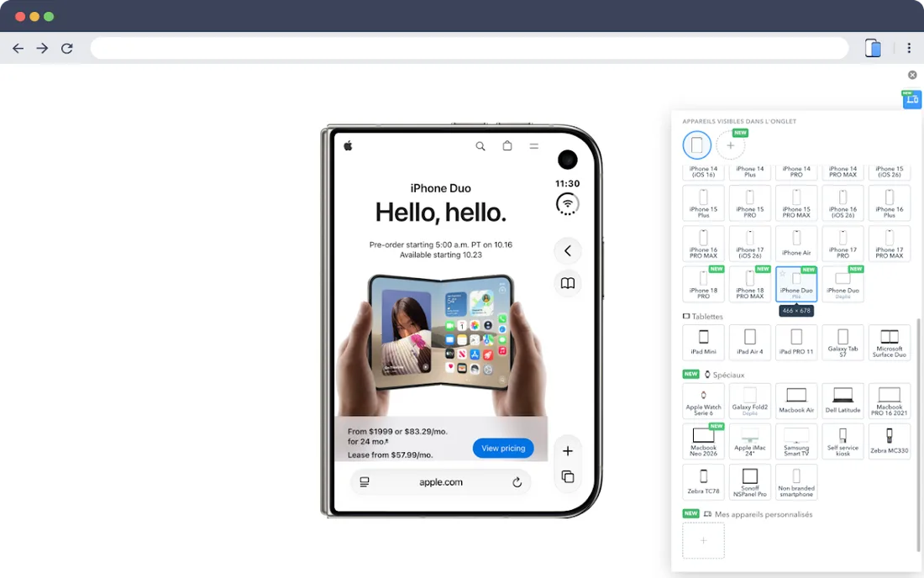Click the View pricing button
Screen dimensions: 924x578
tap(503, 448)
